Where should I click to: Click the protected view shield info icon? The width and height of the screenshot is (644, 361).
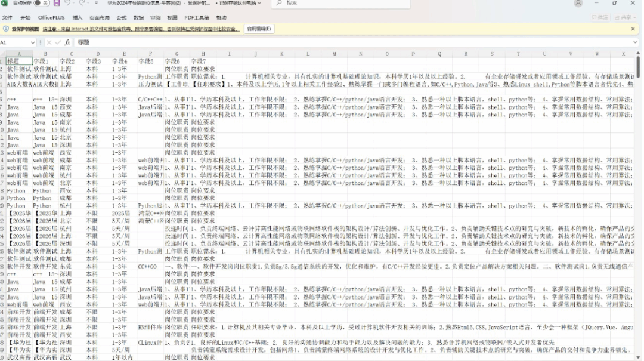(6, 29)
